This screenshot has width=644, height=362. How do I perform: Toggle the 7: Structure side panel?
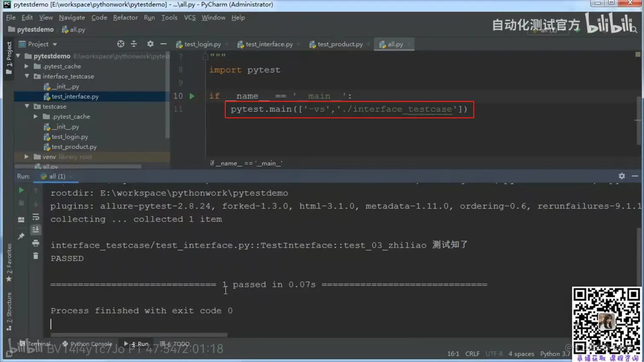click(x=9, y=311)
